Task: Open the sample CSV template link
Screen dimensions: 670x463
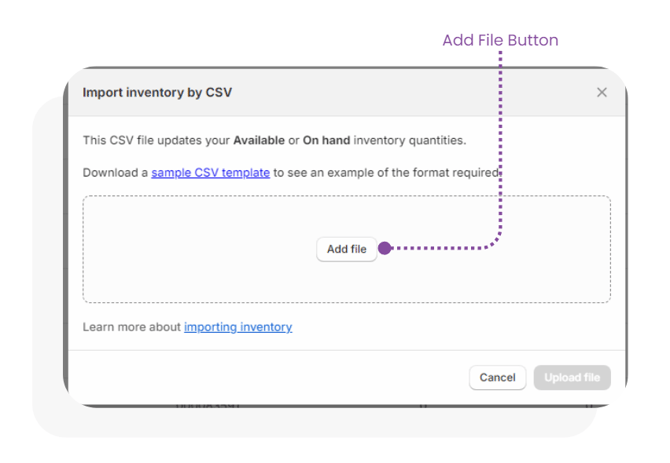Action: tap(210, 172)
